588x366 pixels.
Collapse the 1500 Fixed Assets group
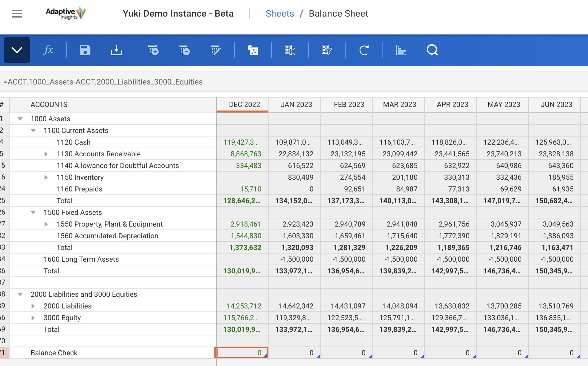click(33, 213)
